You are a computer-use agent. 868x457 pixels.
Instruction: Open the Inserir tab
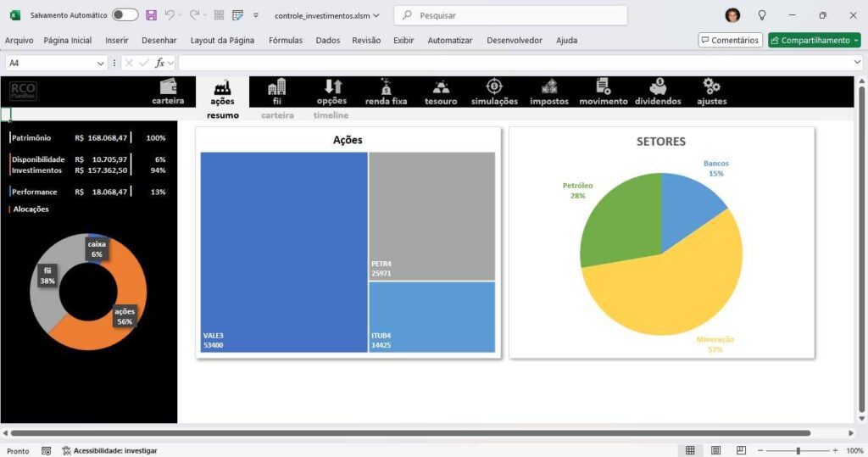[x=117, y=41]
